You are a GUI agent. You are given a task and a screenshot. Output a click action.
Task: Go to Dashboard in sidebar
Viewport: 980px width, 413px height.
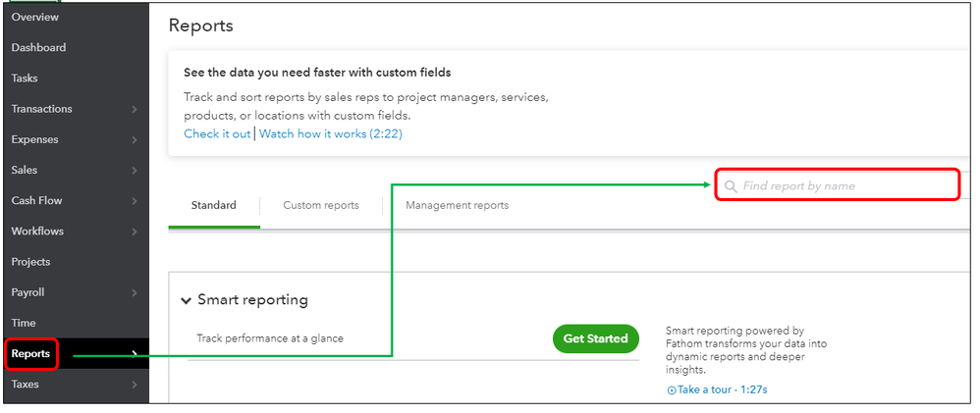tap(38, 47)
